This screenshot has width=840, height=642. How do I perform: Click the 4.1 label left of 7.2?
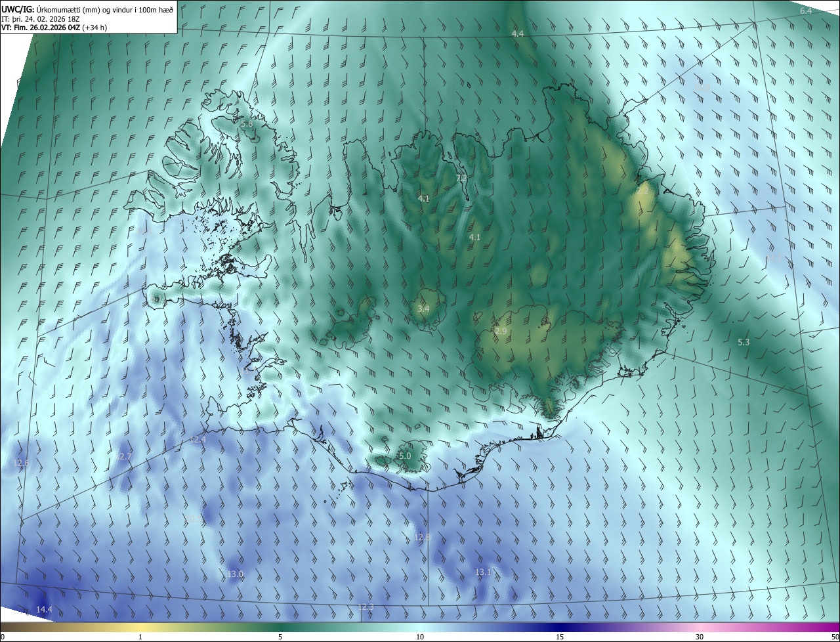[x=423, y=198]
